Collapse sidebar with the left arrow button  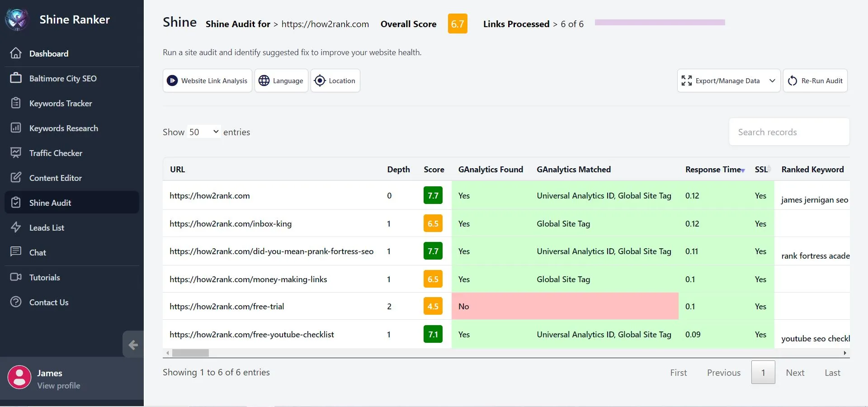pyautogui.click(x=133, y=345)
